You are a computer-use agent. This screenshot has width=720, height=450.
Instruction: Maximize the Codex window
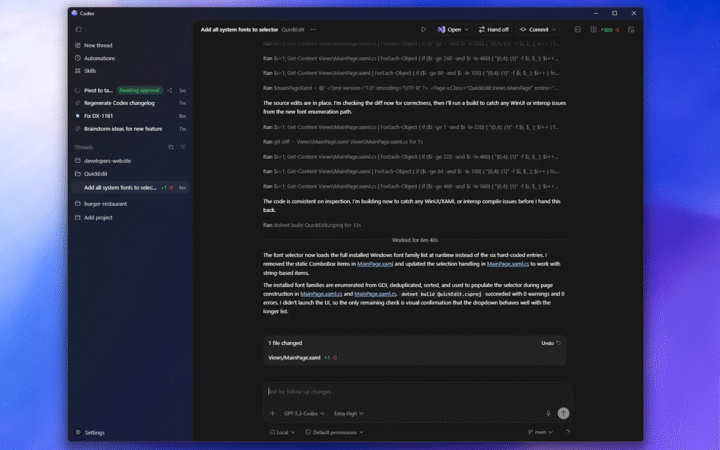(614, 13)
